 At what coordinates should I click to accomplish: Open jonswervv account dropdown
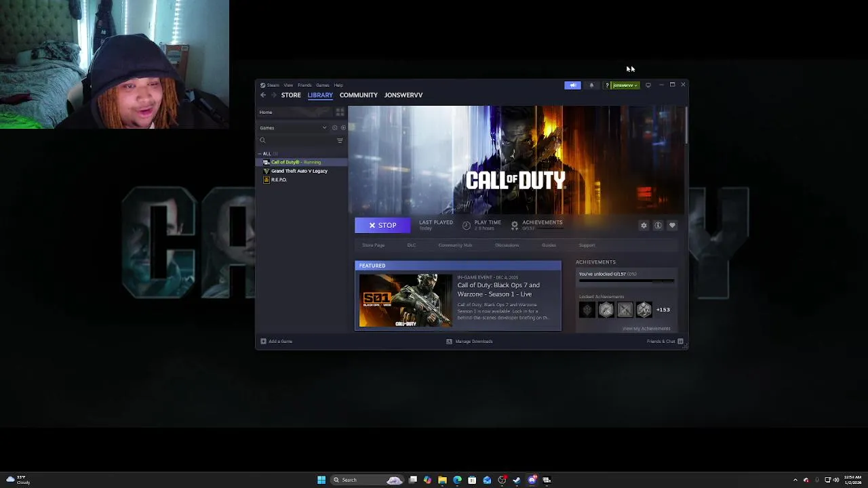(625, 85)
